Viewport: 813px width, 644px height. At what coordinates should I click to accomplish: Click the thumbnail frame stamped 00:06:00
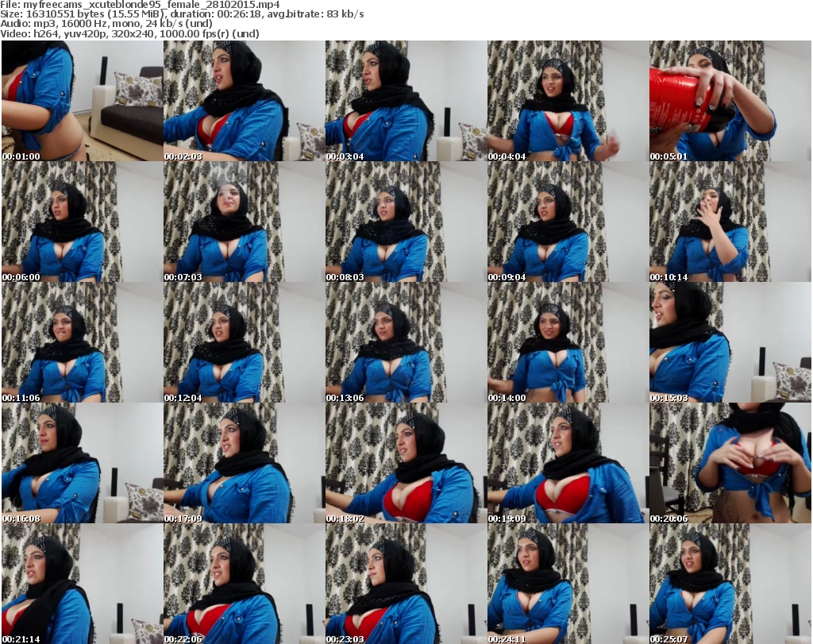coord(82,222)
